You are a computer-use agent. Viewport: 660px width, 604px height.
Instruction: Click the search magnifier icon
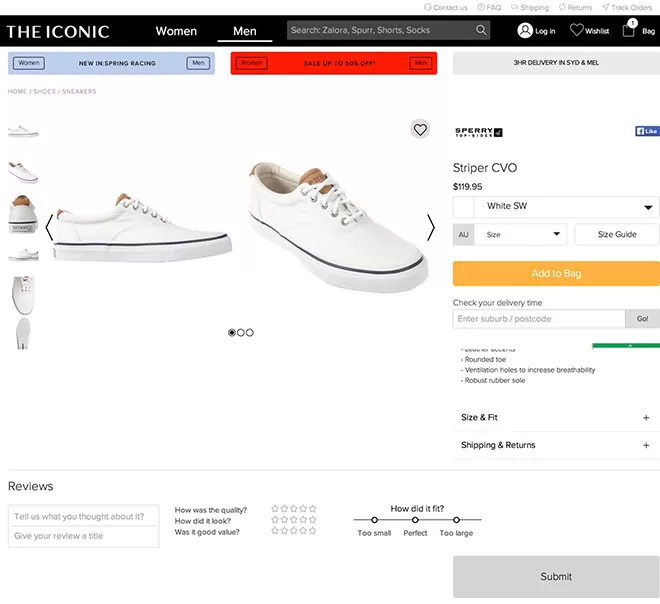click(x=481, y=30)
